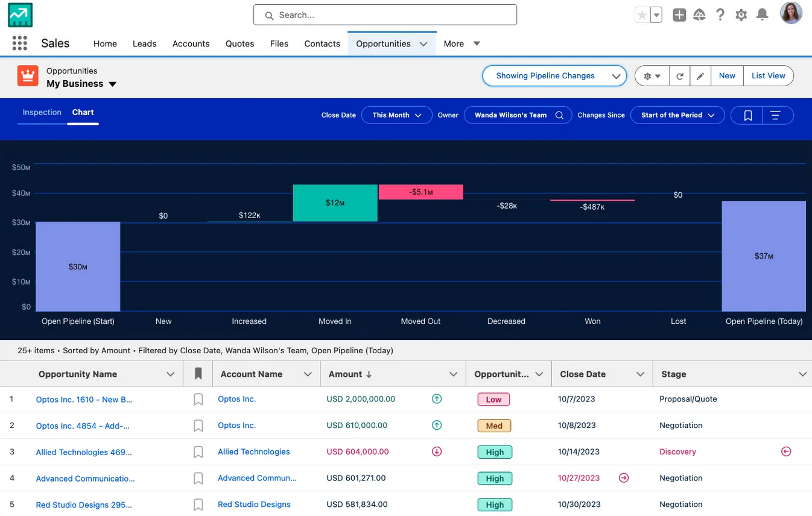812x516 pixels.
Task: Click the global Search input field
Action: (385, 15)
